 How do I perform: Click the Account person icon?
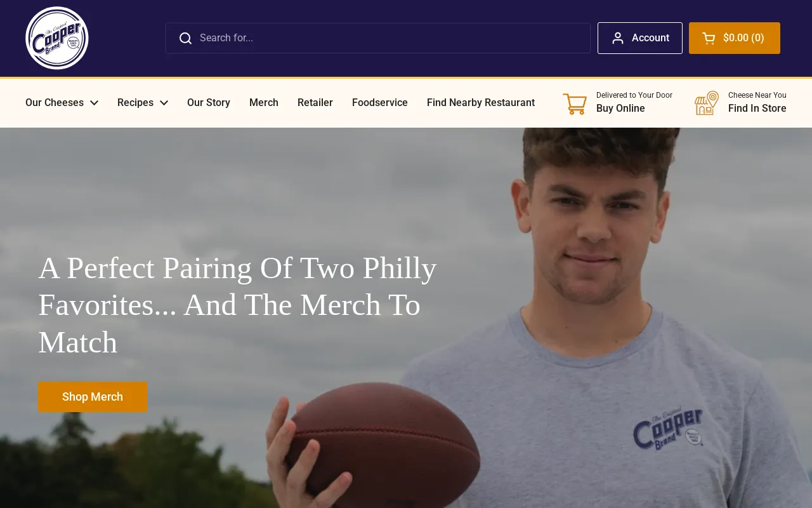pyautogui.click(x=618, y=38)
